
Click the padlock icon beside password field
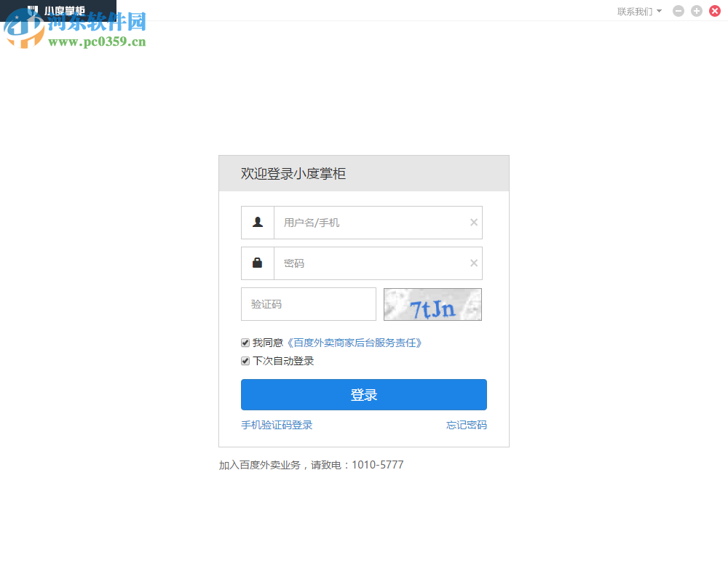point(258,263)
